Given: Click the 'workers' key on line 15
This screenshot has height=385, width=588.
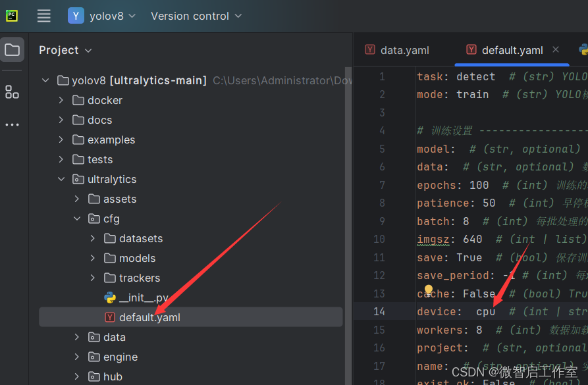Looking at the screenshot, I should click(x=440, y=330).
